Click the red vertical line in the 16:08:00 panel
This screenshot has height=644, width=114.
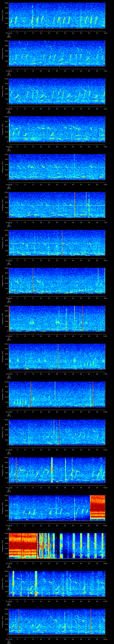(33, 281)
